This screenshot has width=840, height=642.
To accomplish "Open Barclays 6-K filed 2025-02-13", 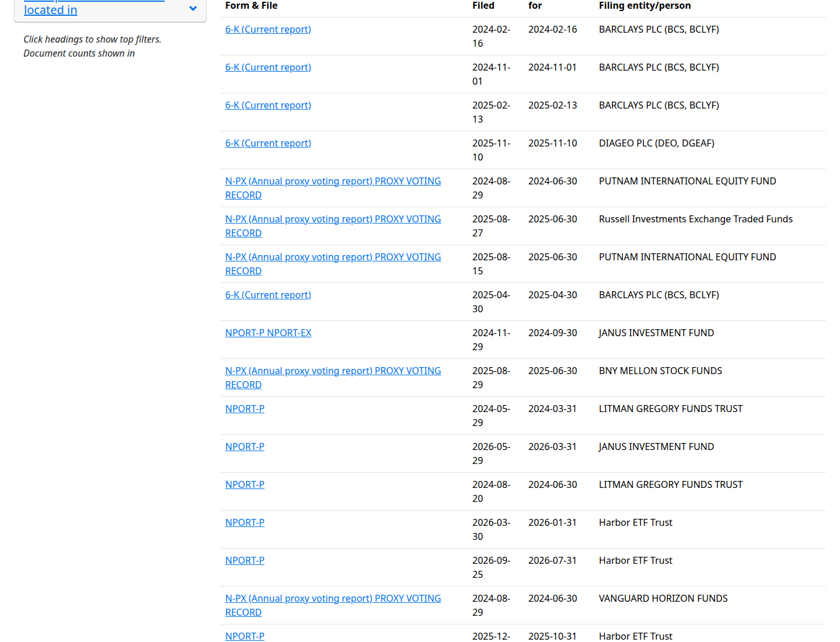I will point(268,105).
